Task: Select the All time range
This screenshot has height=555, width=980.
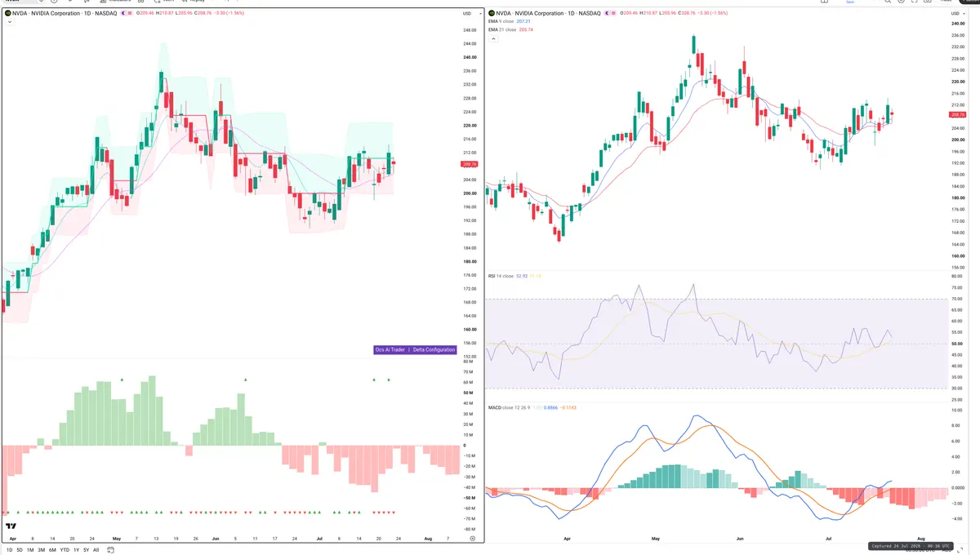Action: (x=96, y=550)
